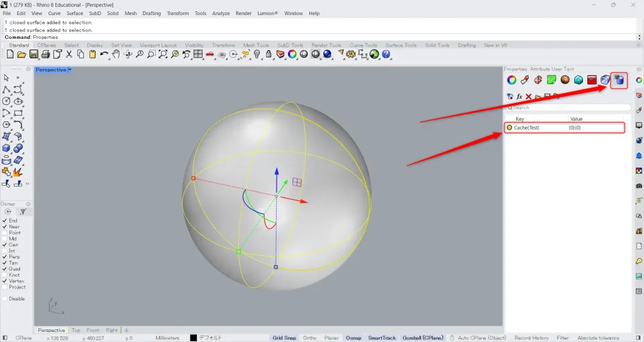This screenshot has height=342, width=644.
Task: Open the layer dropdown showing デフォルト
Action: coord(210,338)
